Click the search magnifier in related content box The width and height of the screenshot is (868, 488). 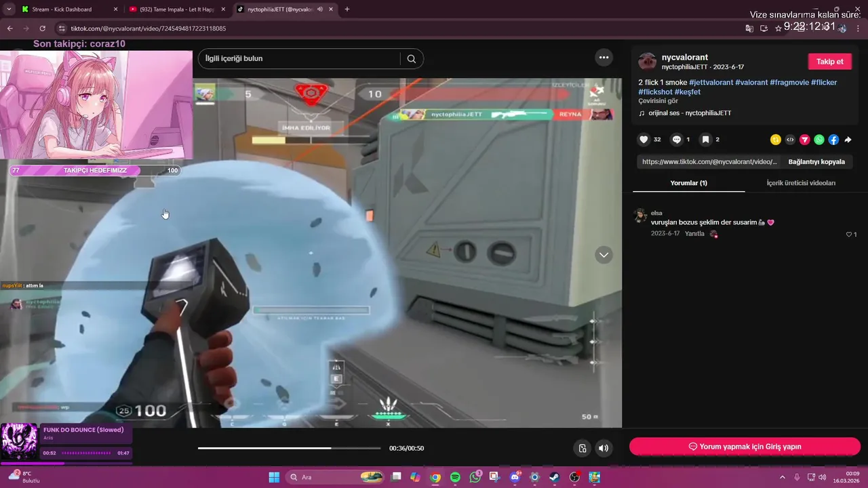click(x=412, y=59)
